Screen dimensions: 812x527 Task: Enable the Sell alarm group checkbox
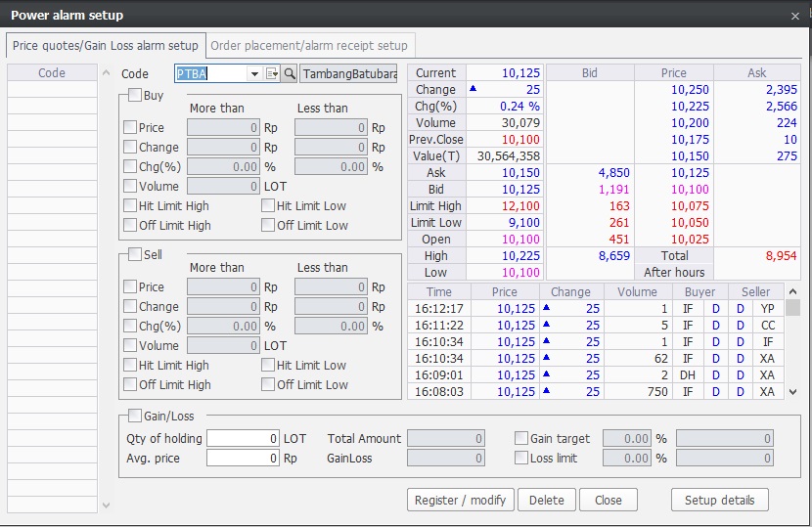pos(135,254)
